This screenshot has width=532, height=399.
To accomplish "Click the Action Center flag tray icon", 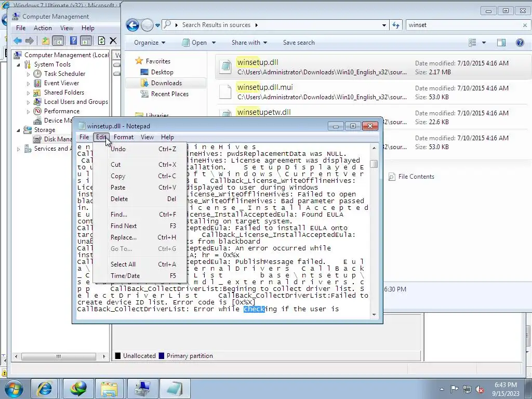I will pos(454,389).
